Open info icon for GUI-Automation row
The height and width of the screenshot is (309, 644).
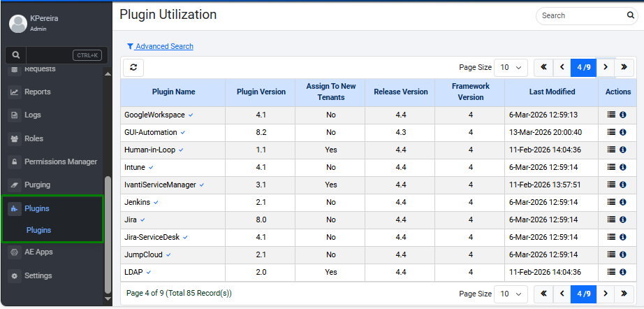pos(622,132)
